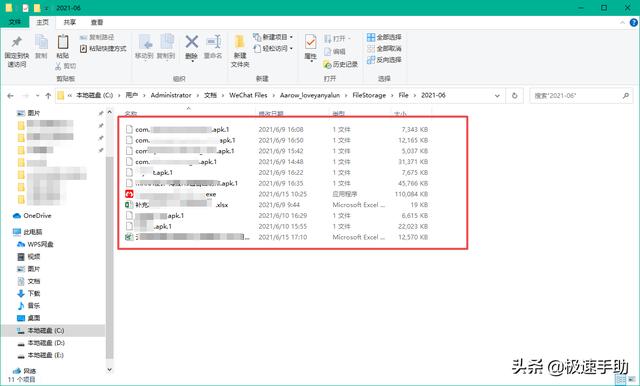
Task: Select the .exe file sized 110,084 KB
Action: pyautogui.click(x=277, y=194)
